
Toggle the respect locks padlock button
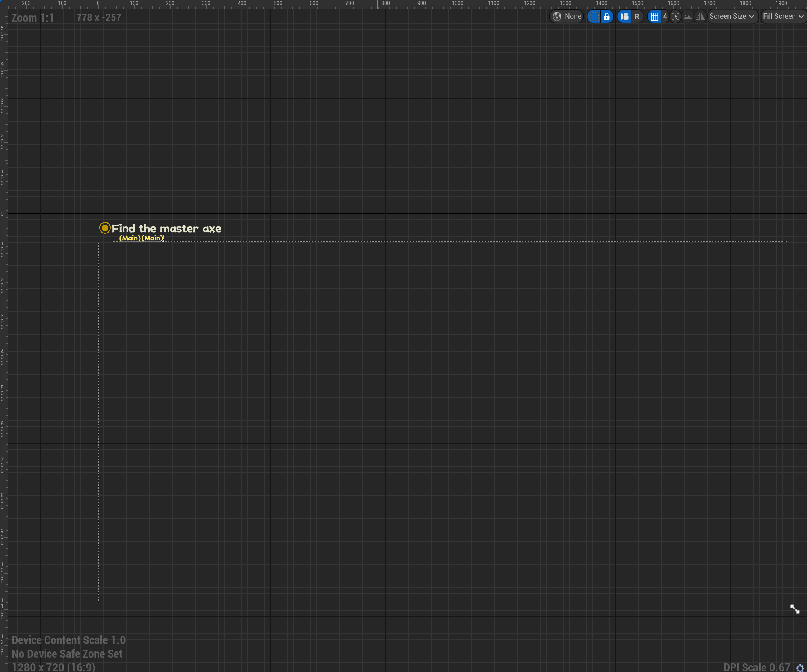[606, 17]
